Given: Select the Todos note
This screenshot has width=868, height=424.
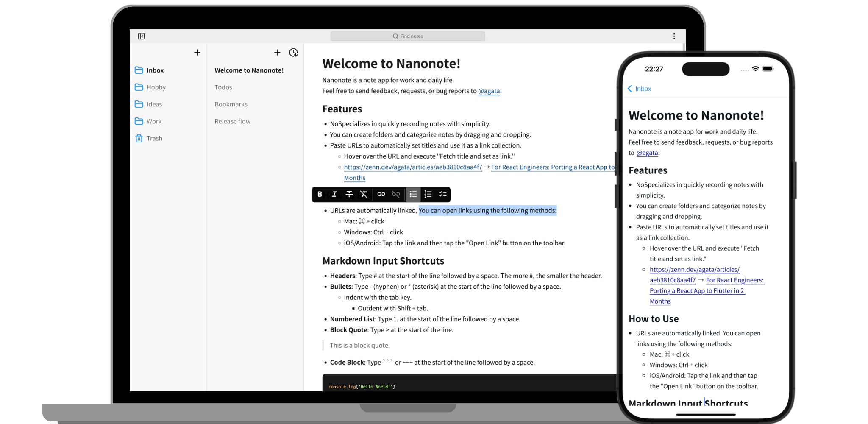Looking at the screenshot, I should click(223, 87).
